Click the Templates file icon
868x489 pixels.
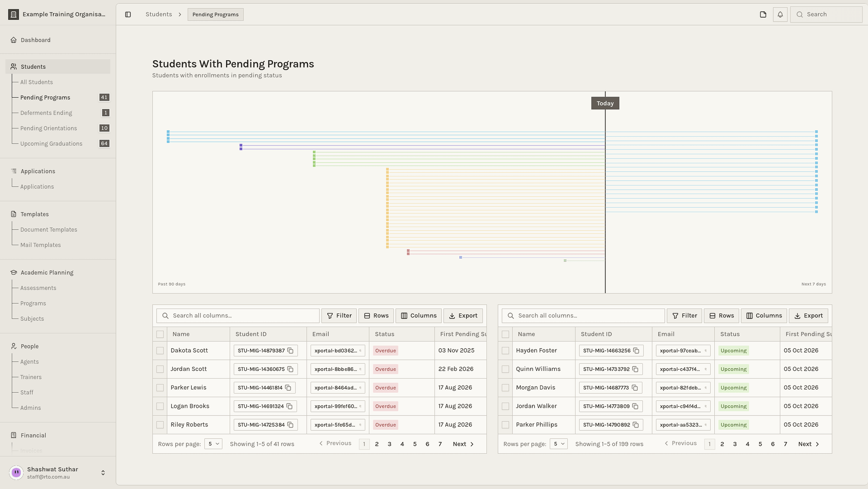point(13,214)
